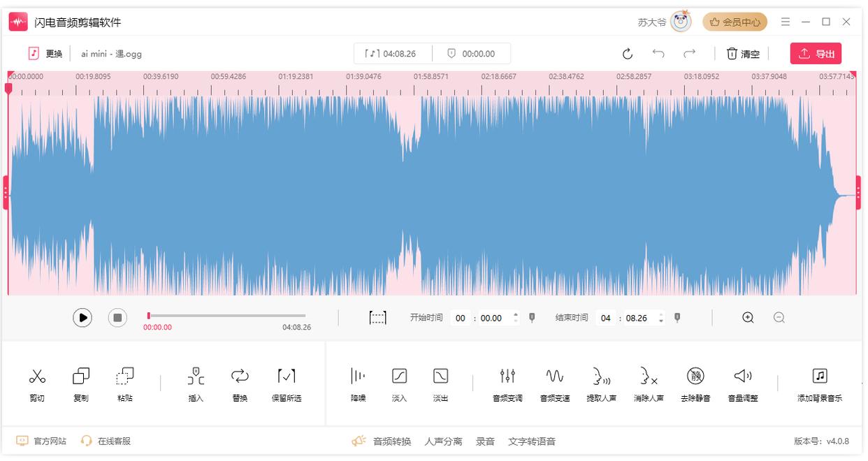Open 添加背景音乐 background music tool
The height and width of the screenshot is (461, 868).
pyautogui.click(x=820, y=377)
